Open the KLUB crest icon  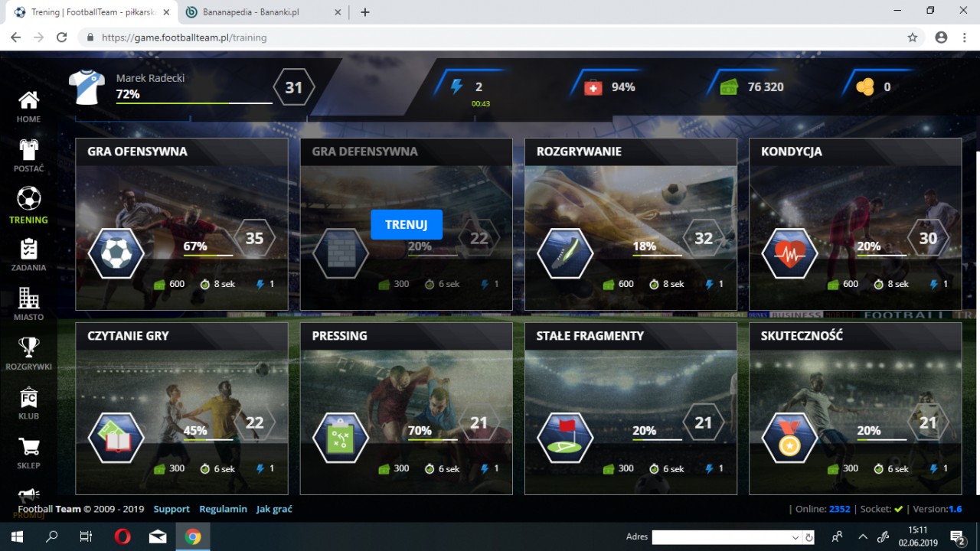click(x=28, y=397)
